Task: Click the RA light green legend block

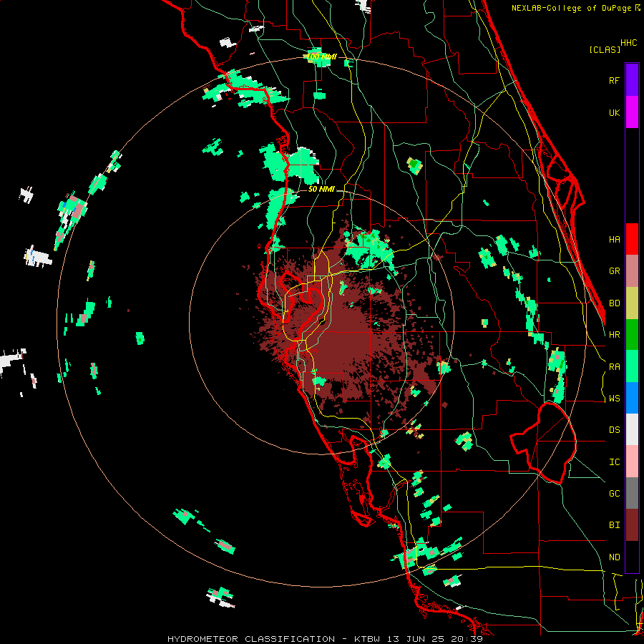Action: 632,366
